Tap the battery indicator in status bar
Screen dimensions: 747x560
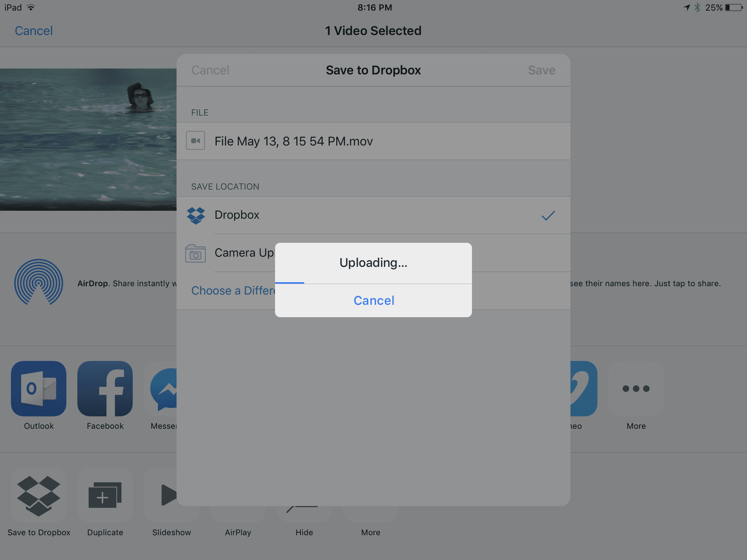click(x=734, y=8)
